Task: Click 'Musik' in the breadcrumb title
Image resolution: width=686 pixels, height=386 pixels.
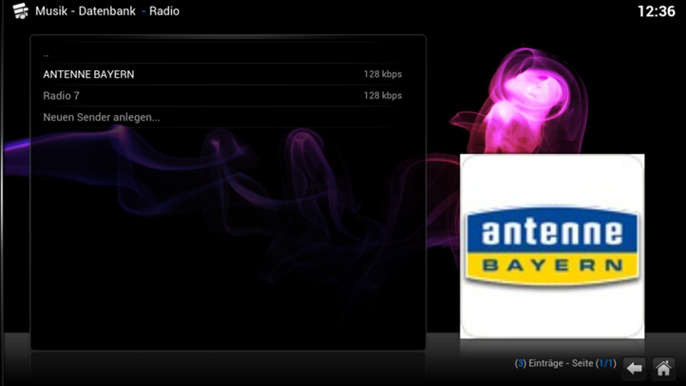Action: tap(51, 11)
